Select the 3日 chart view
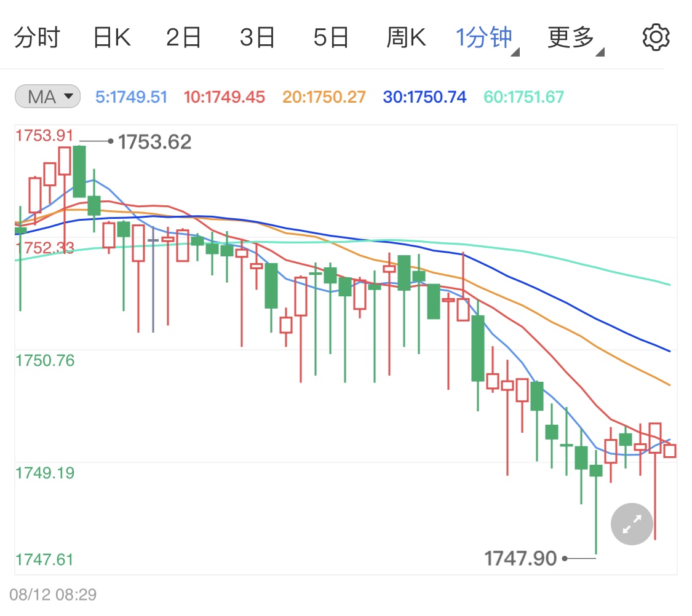 [258, 36]
